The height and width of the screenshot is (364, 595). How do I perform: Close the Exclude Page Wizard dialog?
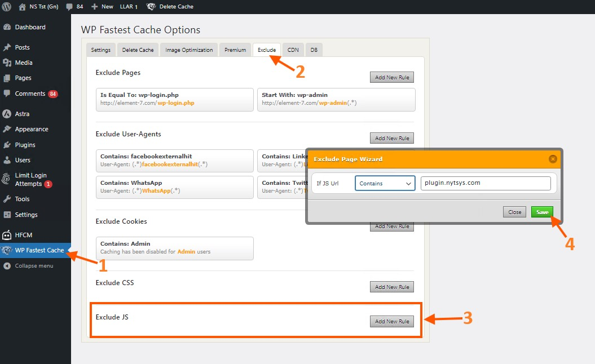(x=553, y=159)
